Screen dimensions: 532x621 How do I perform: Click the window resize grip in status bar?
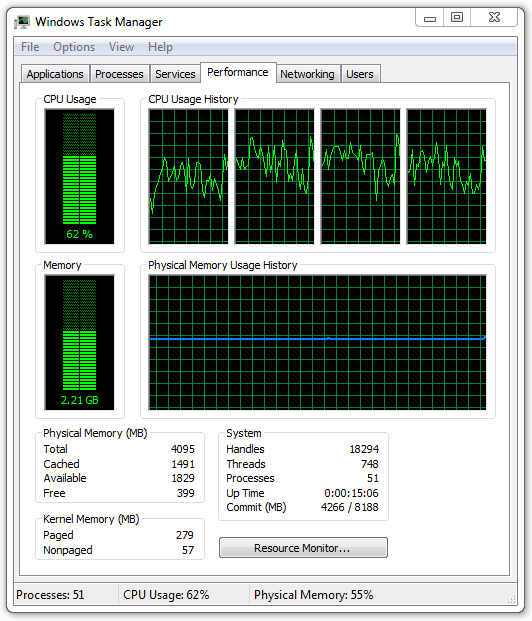click(x=512, y=599)
